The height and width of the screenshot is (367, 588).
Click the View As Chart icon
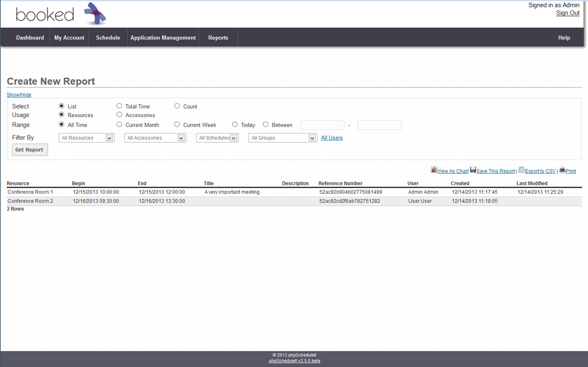(434, 170)
